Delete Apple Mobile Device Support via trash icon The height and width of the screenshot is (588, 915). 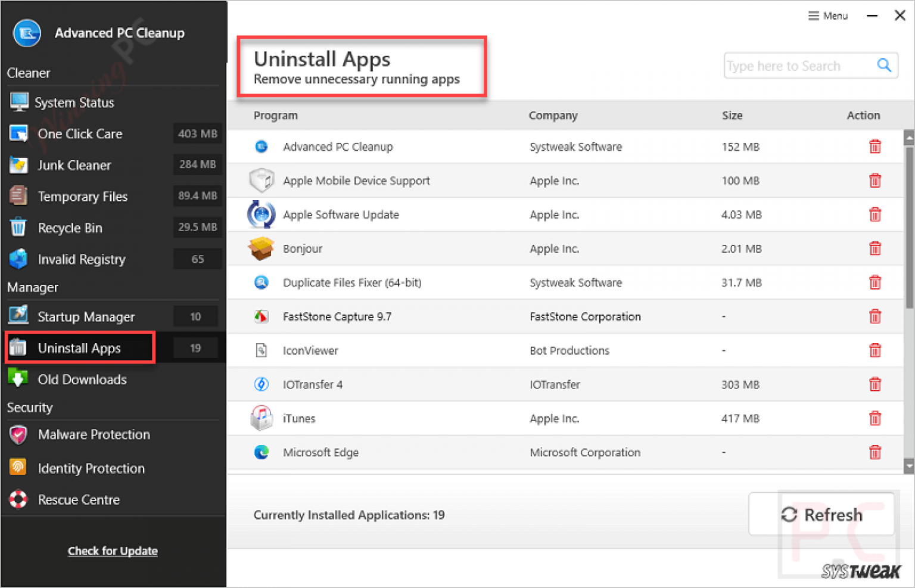click(874, 181)
